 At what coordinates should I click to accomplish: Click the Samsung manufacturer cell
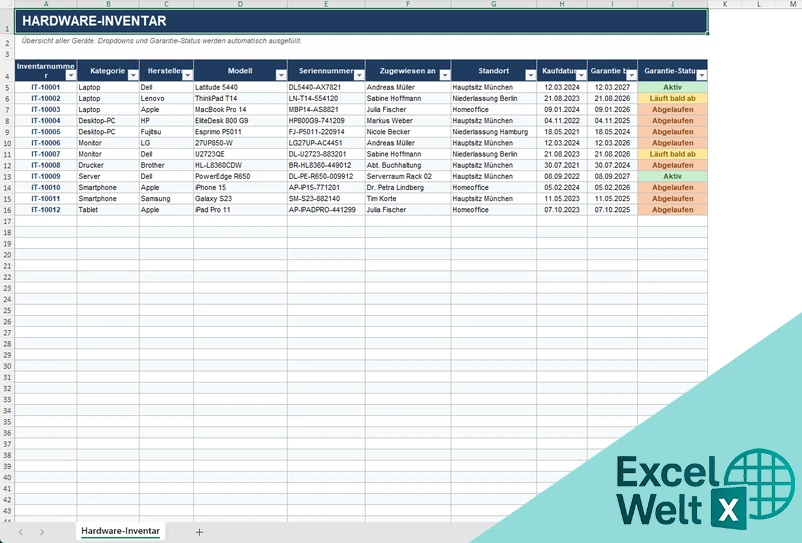point(166,199)
